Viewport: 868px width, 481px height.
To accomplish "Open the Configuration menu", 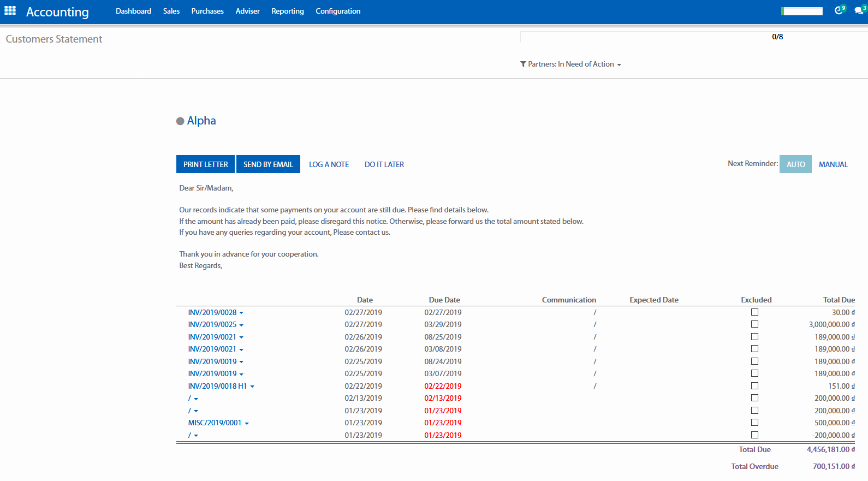I will point(338,11).
